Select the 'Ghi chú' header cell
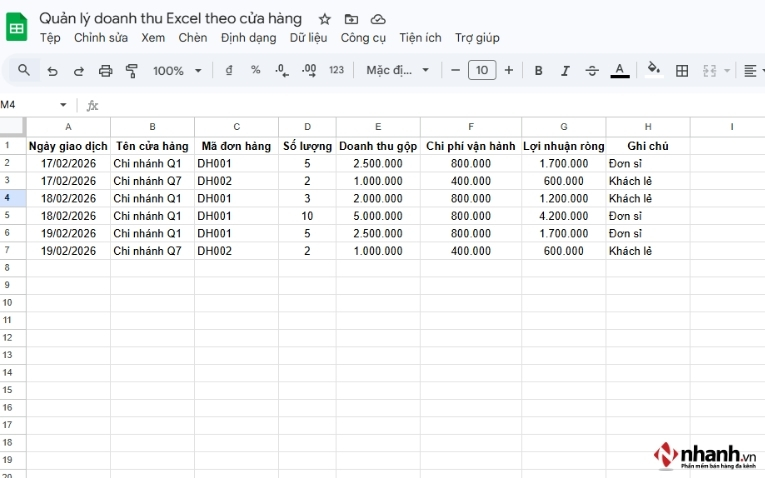 click(x=648, y=146)
